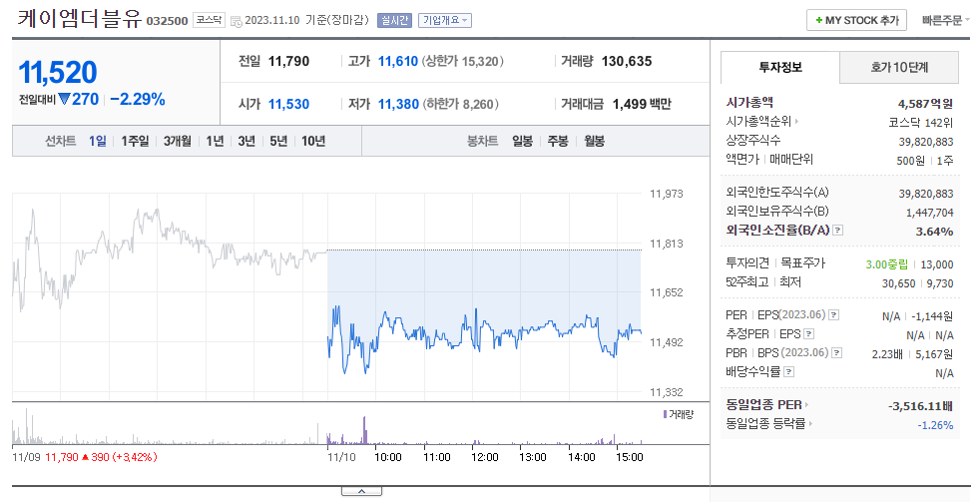980x502 pixels.
Task: Expand 시가총액순위 arrow link
Action: [x=796, y=122]
